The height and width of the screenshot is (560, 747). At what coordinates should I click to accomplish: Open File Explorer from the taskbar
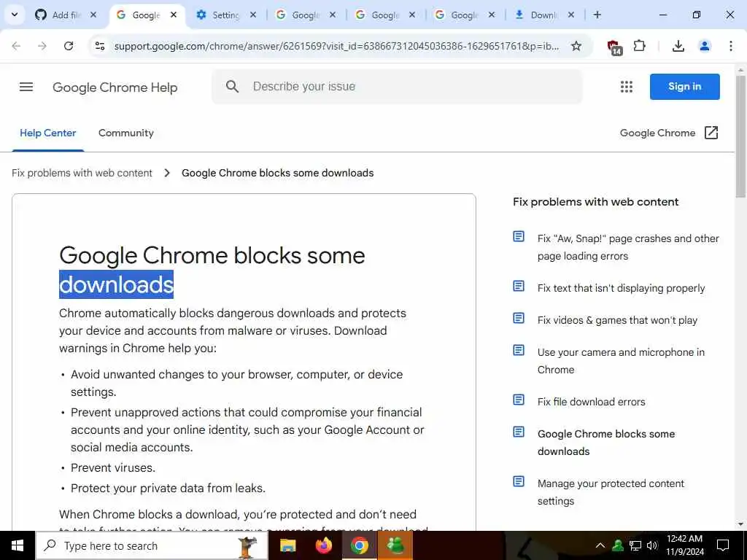coord(287,545)
